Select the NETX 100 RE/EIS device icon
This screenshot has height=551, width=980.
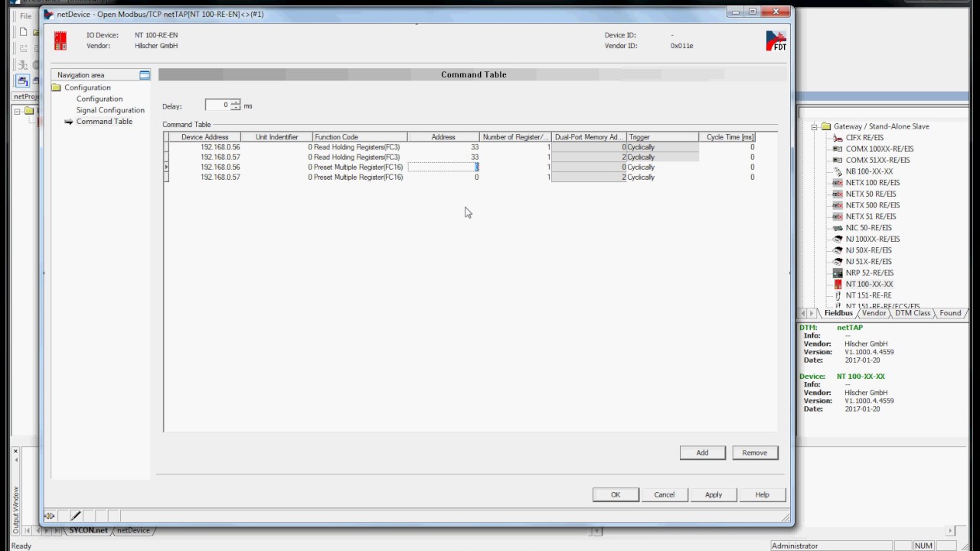(x=838, y=182)
